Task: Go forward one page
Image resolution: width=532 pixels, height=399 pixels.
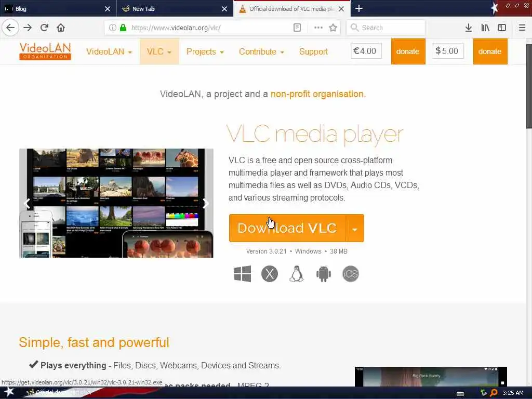Action: click(28, 28)
